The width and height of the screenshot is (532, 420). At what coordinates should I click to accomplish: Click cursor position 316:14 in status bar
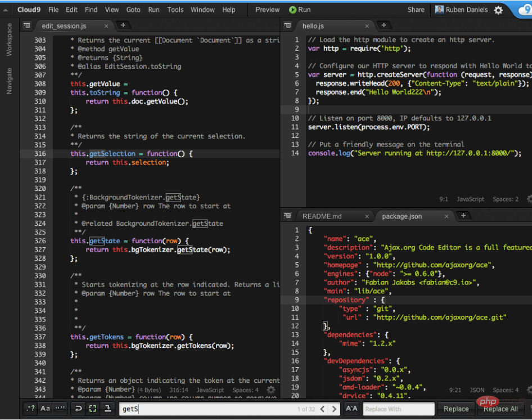coord(179,390)
